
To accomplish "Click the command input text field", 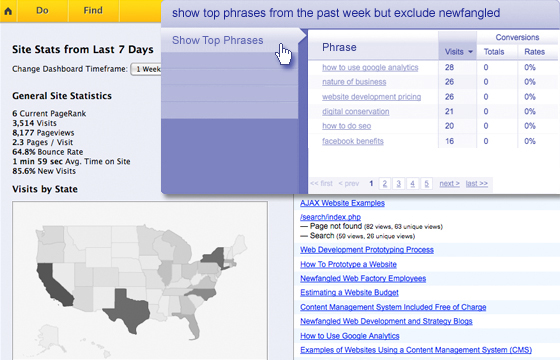I will pyautogui.click(x=360, y=13).
